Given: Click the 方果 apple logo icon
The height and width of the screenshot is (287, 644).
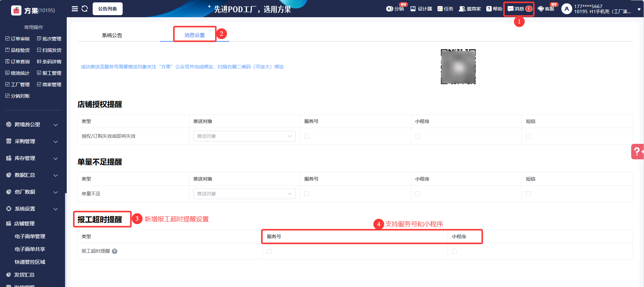Looking at the screenshot, I should (x=16, y=10).
